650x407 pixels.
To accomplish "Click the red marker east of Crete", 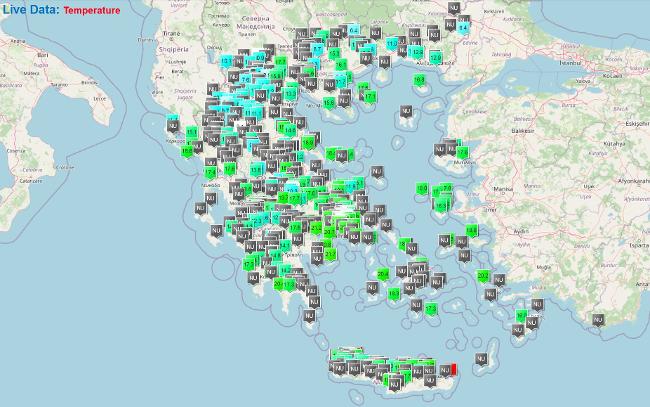I will tap(451, 370).
